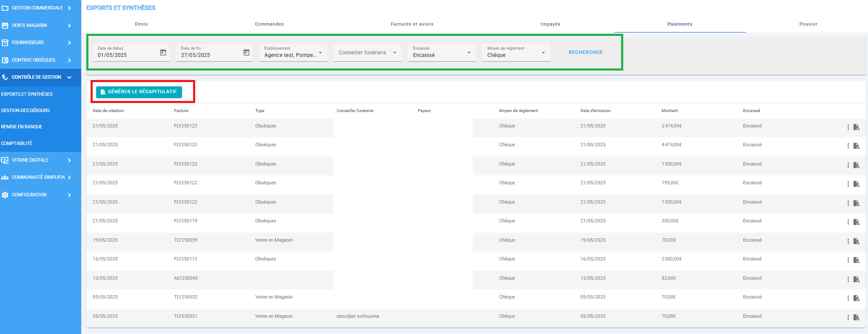Open three-dot menu for 300,00€ payment
This screenshot has width=868, height=334.
click(x=848, y=222)
